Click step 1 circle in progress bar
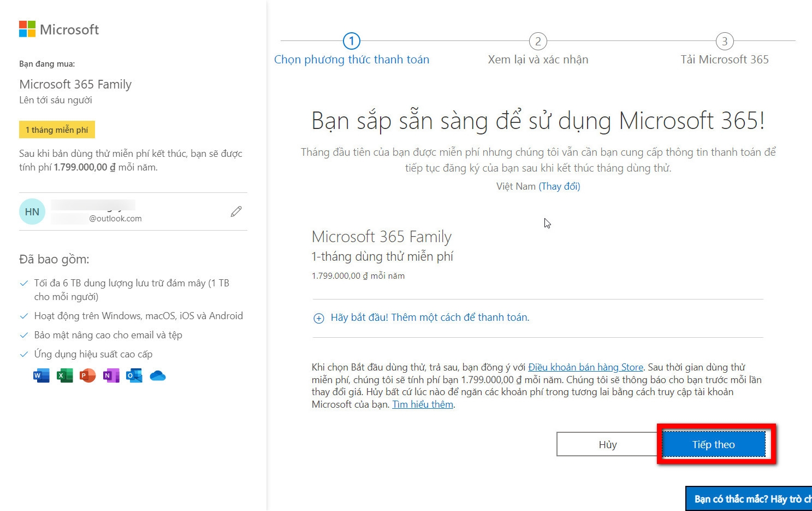This screenshot has width=812, height=511. [x=352, y=41]
